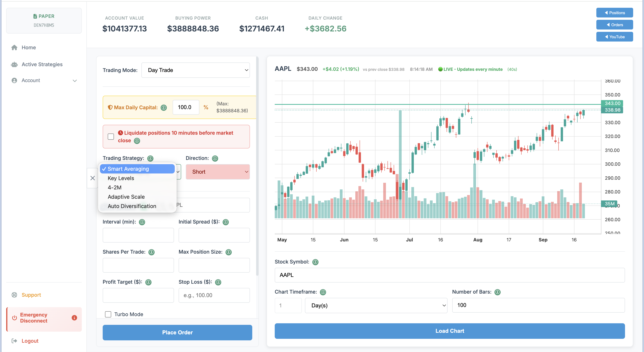Click the Load Chart button

pyautogui.click(x=449, y=331)
